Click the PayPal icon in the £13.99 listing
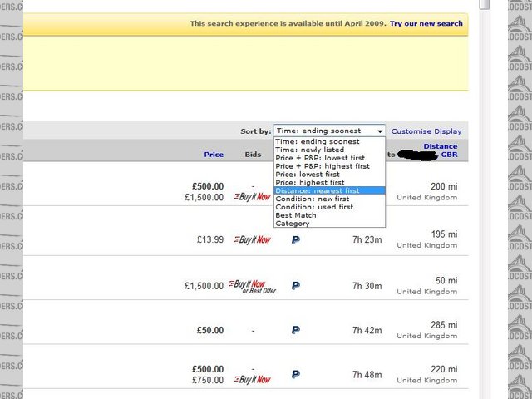This screenshot has width=532, height=399. 295,239
